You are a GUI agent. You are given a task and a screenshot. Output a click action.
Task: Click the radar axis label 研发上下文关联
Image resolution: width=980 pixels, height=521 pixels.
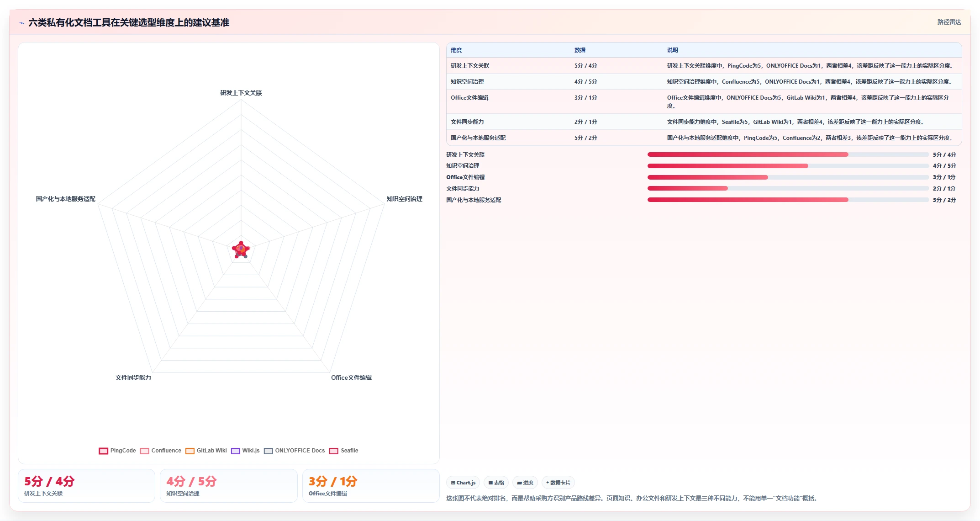coord(241,93)
